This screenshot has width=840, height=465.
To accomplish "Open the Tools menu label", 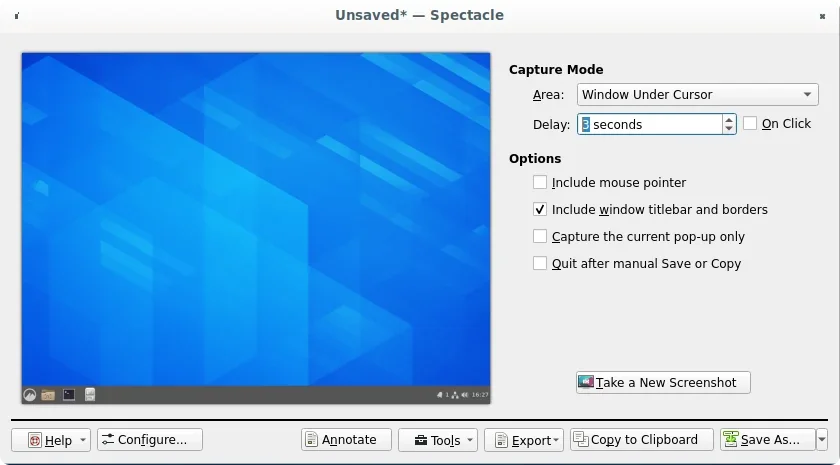I will (446, 440).
